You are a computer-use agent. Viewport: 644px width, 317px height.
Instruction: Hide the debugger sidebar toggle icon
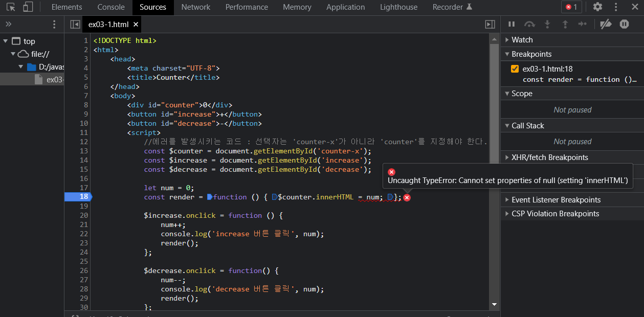pos(490,24)
